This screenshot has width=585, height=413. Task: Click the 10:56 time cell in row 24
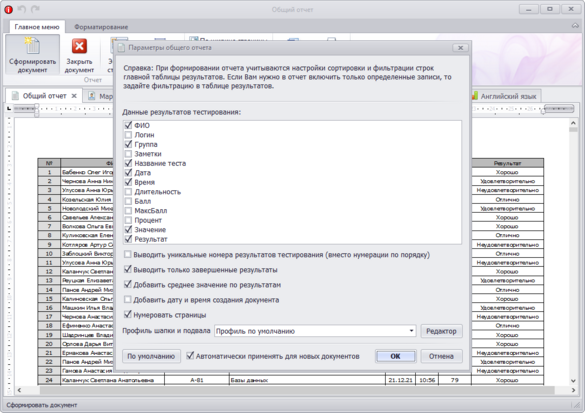pos(427,380)
